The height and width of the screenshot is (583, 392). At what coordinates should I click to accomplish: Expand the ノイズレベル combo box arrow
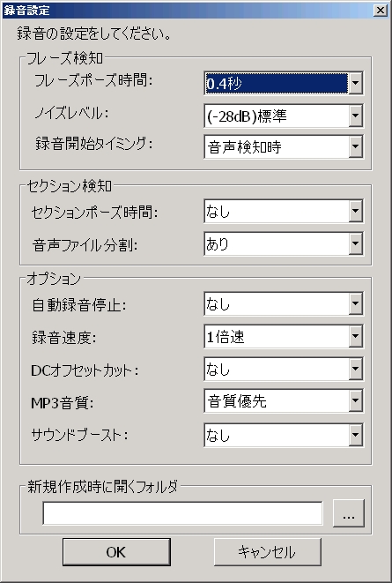tap(355, 116)
